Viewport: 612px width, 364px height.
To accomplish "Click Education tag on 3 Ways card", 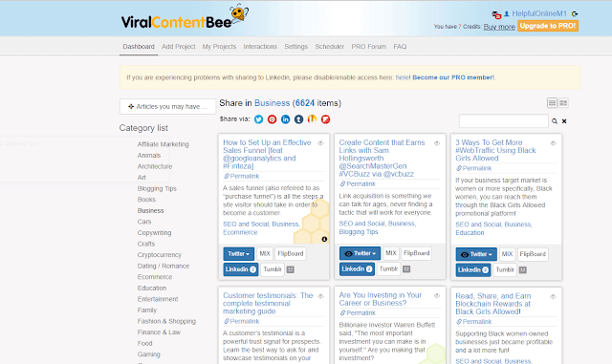I will (470, 233).
